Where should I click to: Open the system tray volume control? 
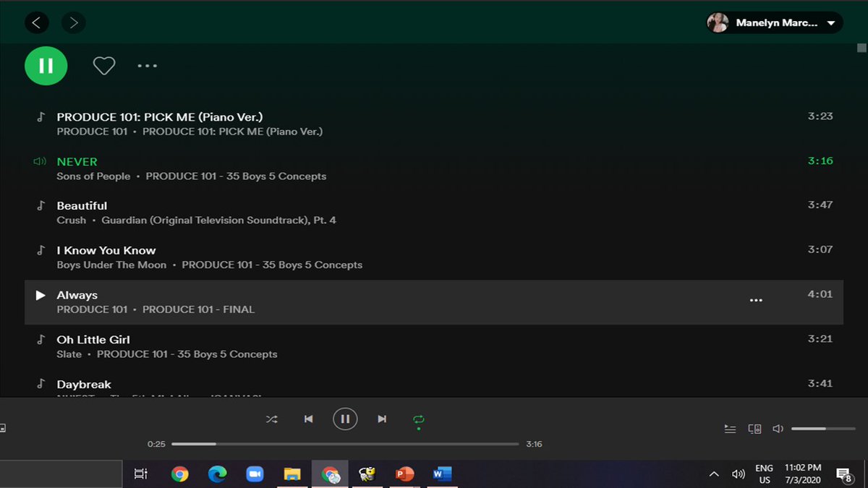click(x=739, y=474)
